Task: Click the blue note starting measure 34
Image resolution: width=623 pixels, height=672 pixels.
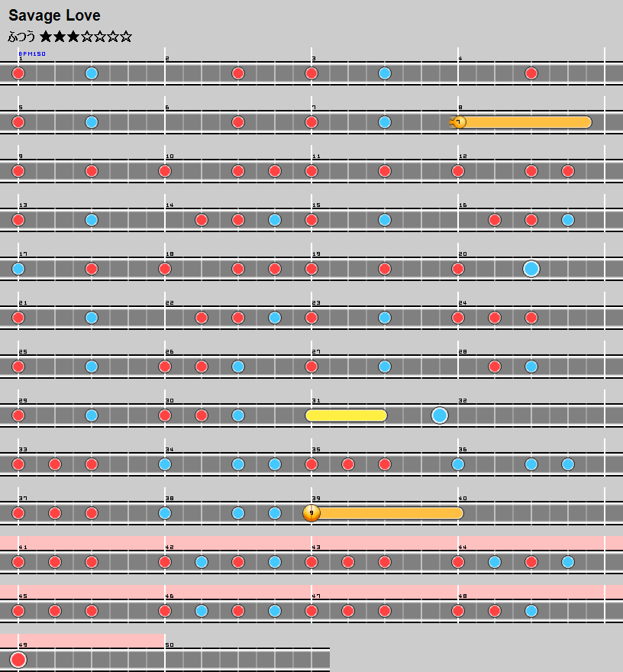Action: pos(165,464)
